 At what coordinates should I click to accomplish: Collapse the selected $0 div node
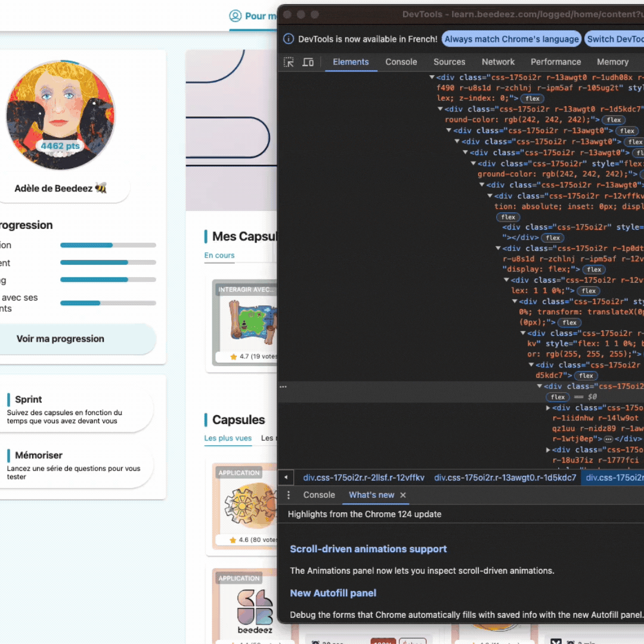540,386
